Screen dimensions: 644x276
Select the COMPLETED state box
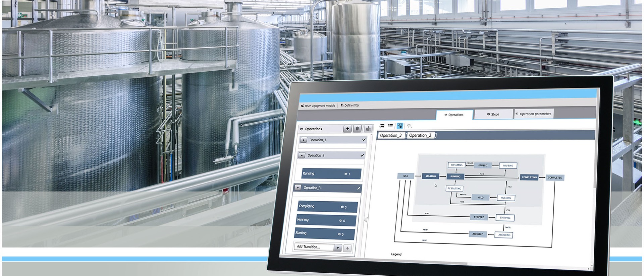[x=555, y=178]
